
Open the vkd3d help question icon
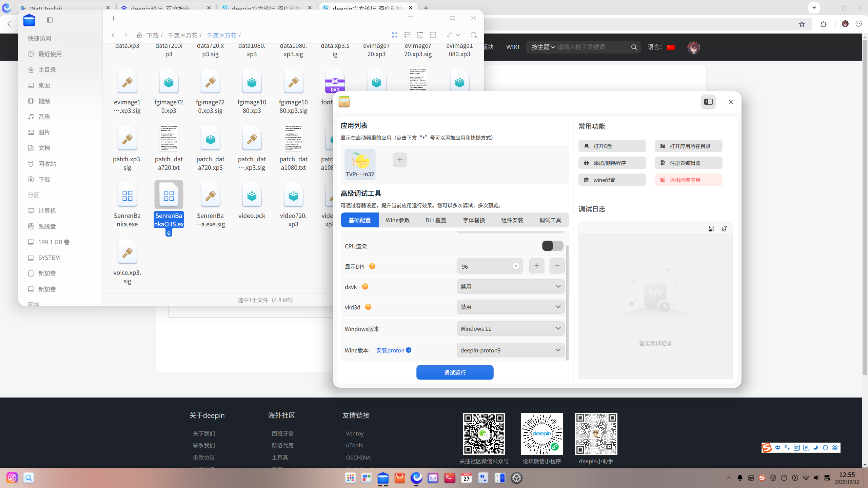point(368,307)
